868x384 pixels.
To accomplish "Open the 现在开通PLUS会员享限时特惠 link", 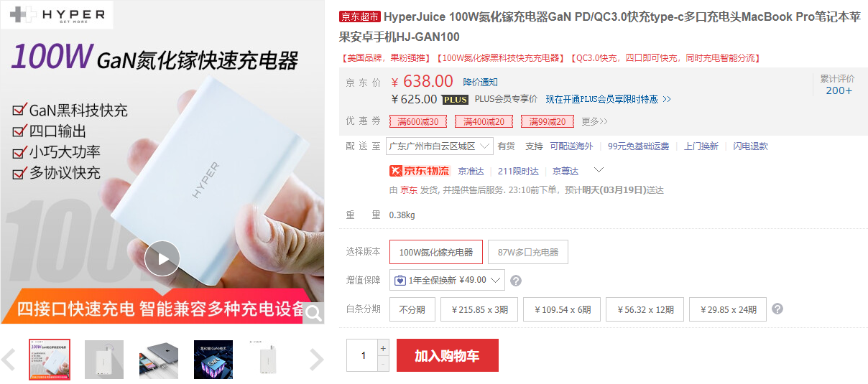I will pyautogui.click(x=608, y=99).
